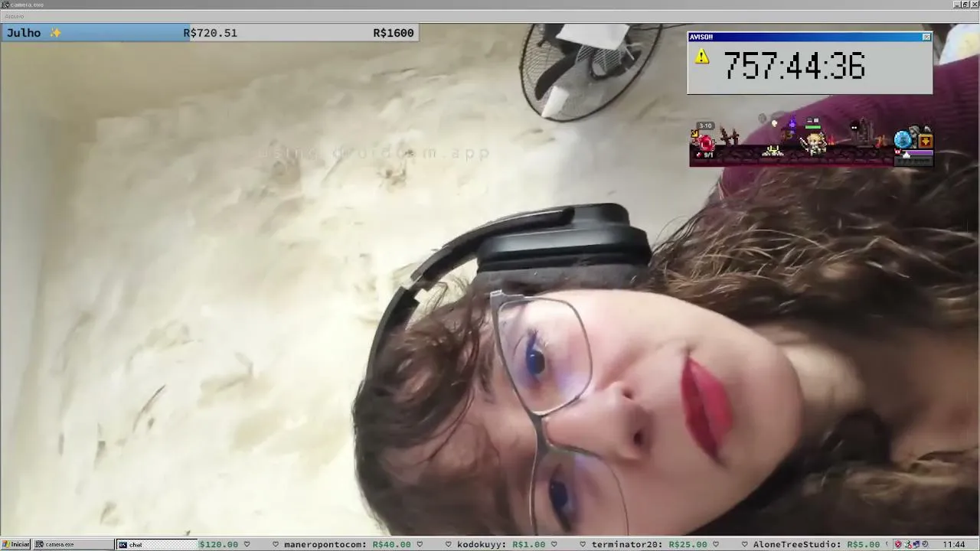
Task: Click the R$40.00 donation amount
Action: [392, 545]
